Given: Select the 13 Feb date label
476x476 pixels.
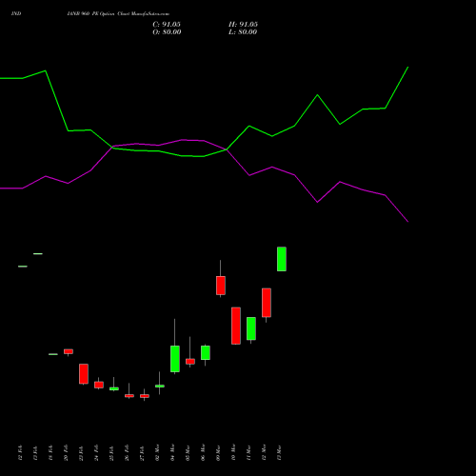Looking at the screenshot, I should (x=35, y=453).
